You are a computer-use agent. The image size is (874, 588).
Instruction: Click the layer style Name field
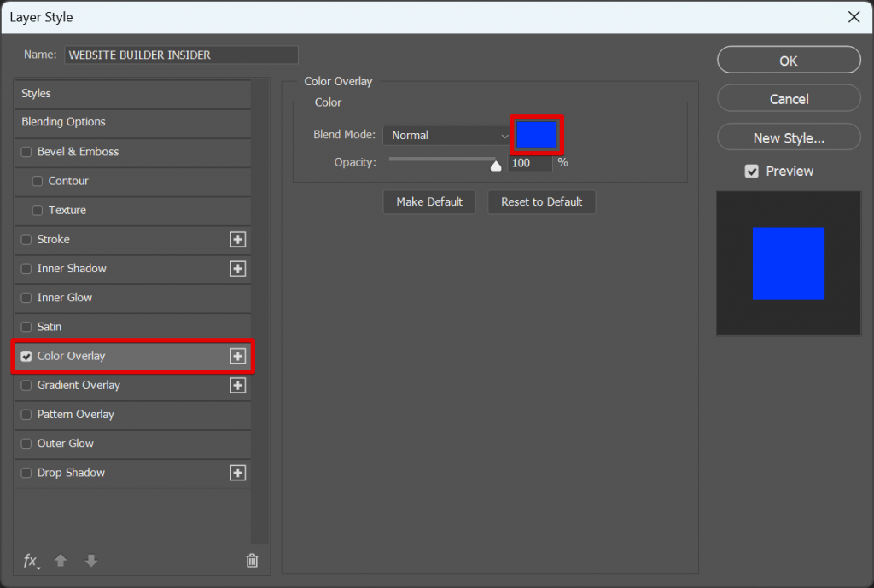click(x=181, y=55)
